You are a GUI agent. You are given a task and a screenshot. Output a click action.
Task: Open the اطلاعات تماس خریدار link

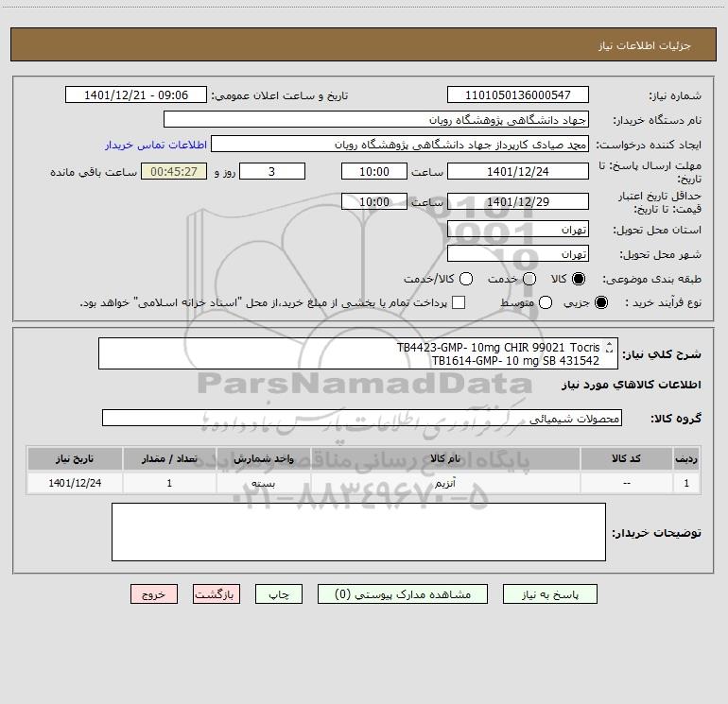156,145
